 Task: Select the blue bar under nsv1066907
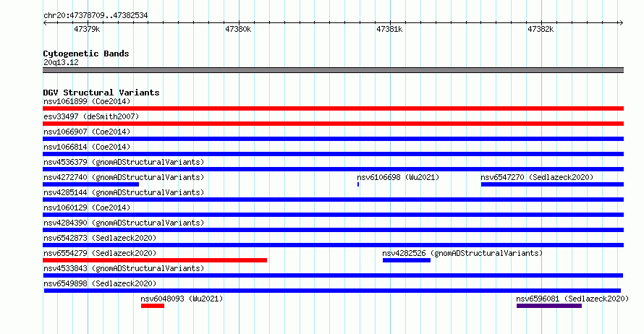[333, 139]
